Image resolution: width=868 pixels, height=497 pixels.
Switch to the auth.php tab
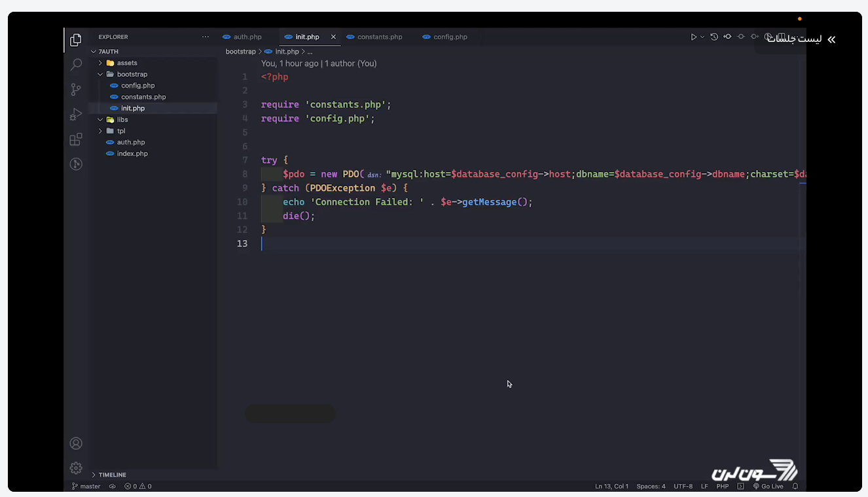(x=247, y=37)
